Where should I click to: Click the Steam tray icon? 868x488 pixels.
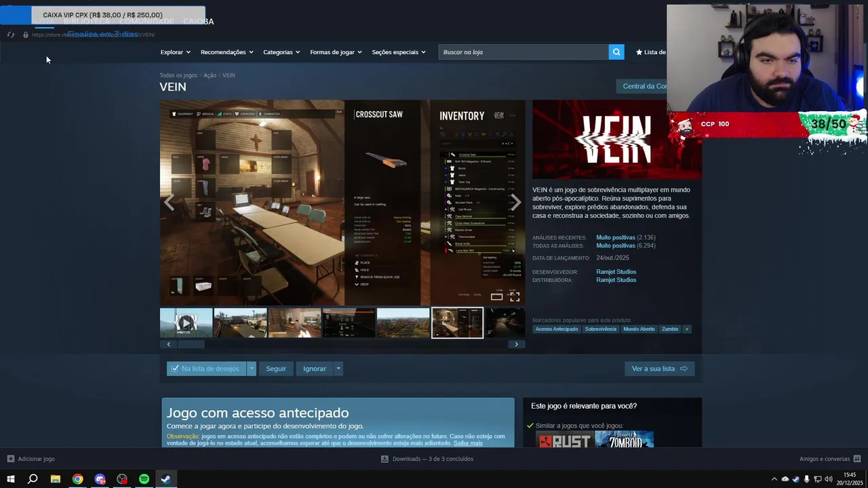pos(796,479)
